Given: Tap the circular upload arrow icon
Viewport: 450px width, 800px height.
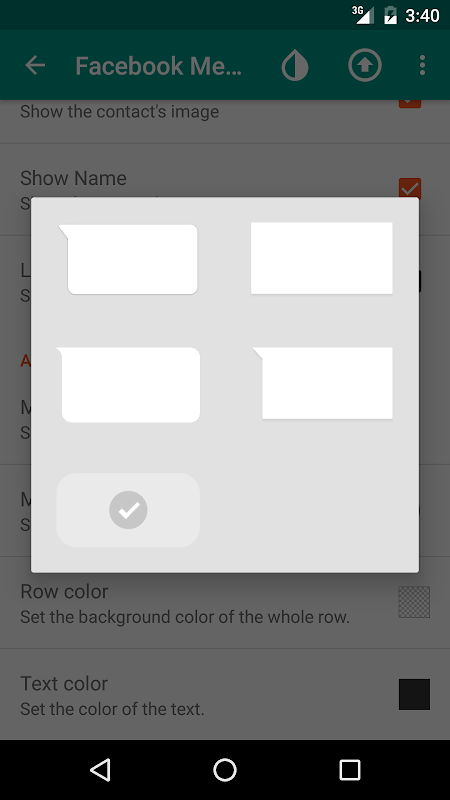Looking at the screenshot, I should click(x=365, y=65).
